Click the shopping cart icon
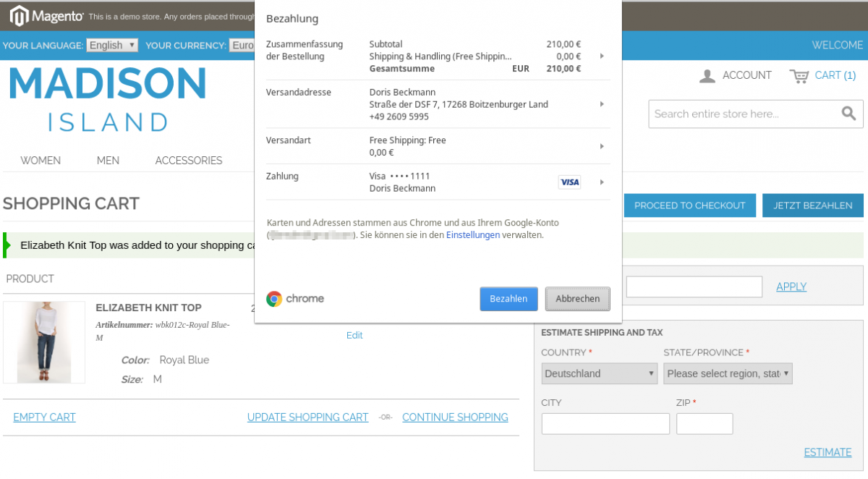 [x=799, y=76]
